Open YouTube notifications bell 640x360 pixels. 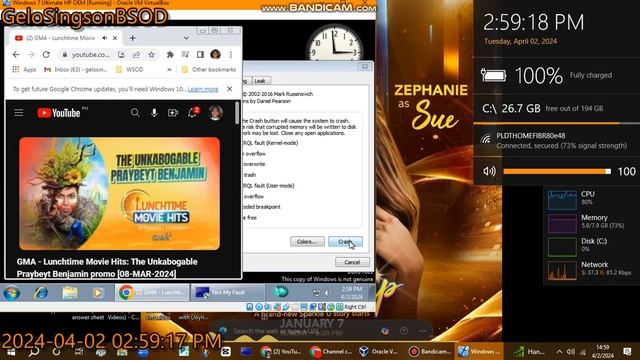[x=193, y=113]
